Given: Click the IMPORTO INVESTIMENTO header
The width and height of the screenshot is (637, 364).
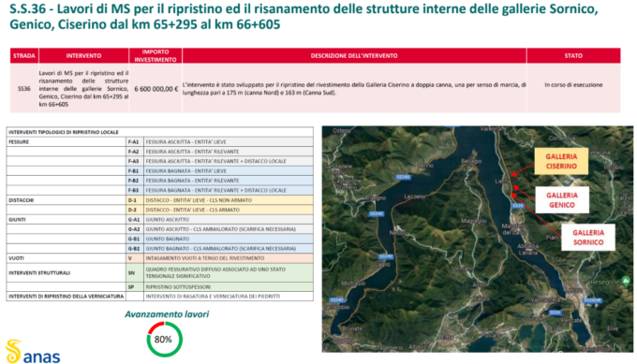Looking at the screenshot, I should tap(156, 55).
